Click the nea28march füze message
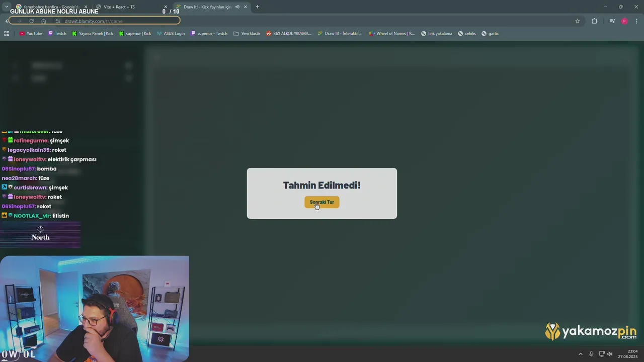Image resolution: width=644 pixels, height=362 pixels. tap(26, 178)
